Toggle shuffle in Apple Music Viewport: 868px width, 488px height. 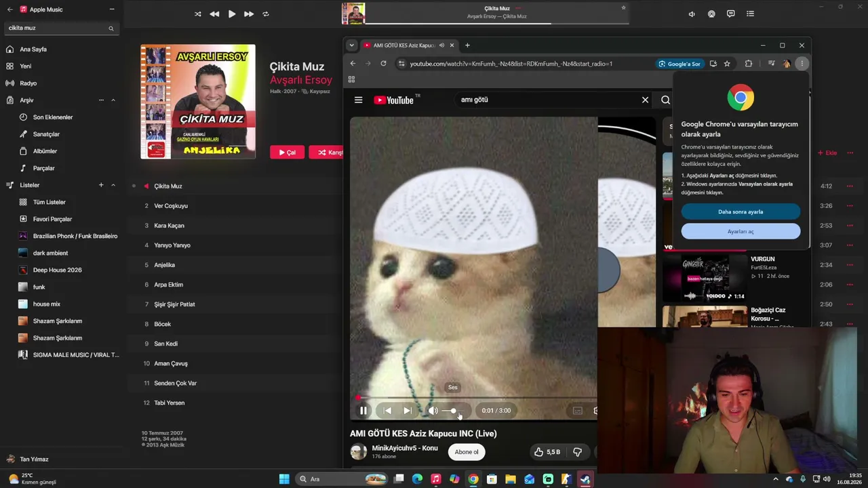click(197, 14)
